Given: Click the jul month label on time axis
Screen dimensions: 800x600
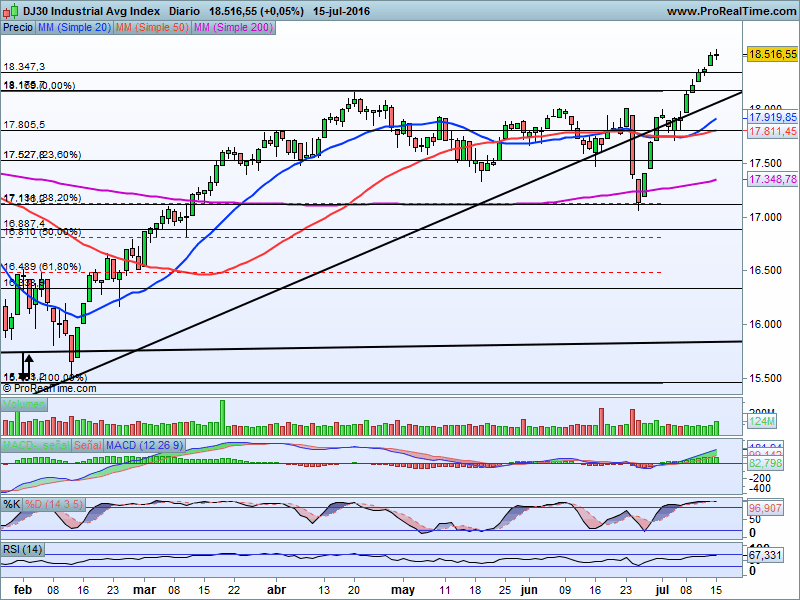Looking at the screenshot, I should [x=662, y=590].
